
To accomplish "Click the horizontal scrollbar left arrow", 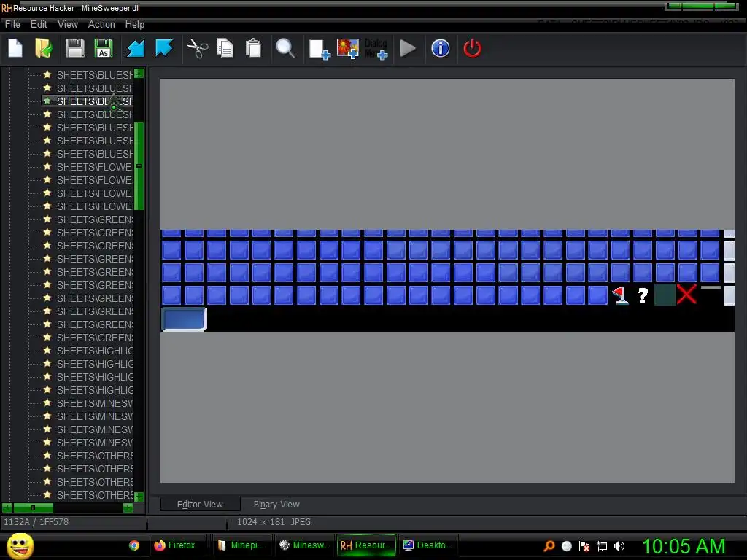I will point(7,508).
